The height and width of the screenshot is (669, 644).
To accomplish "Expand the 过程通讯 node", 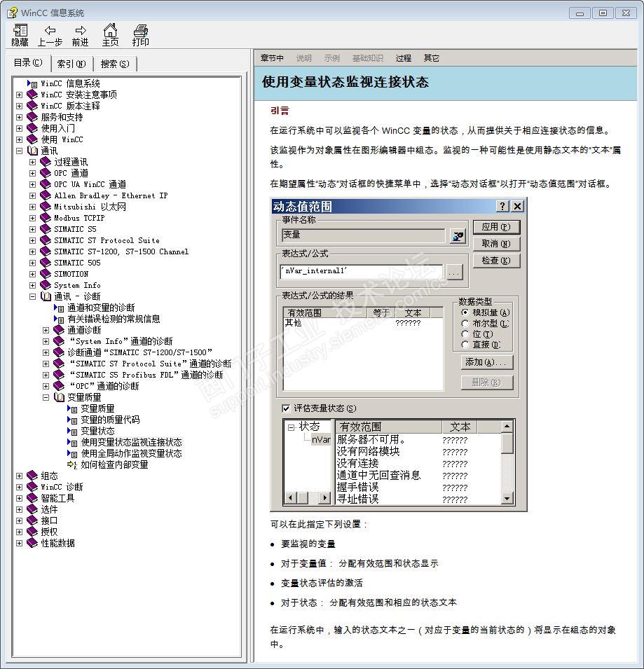I will 32,162.
